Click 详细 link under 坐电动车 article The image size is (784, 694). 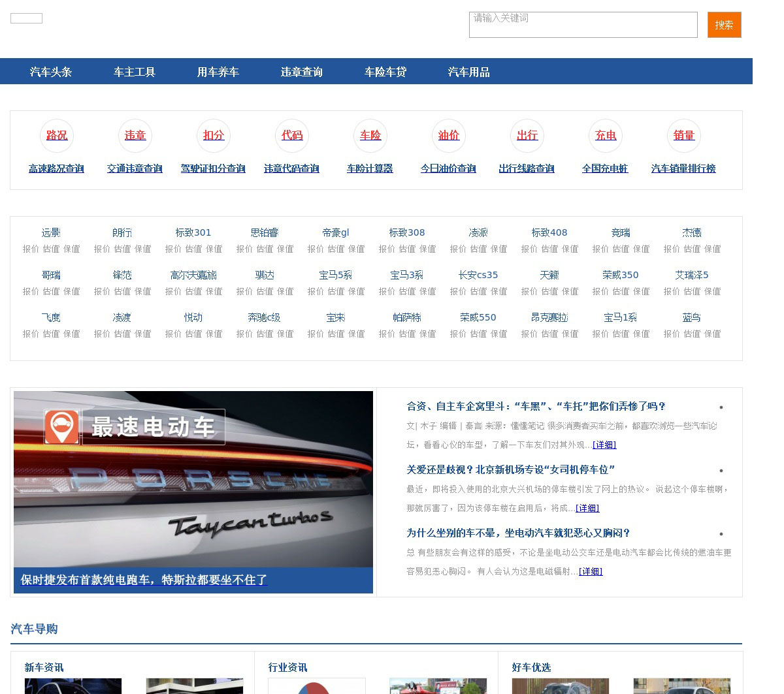coord(591,571)
